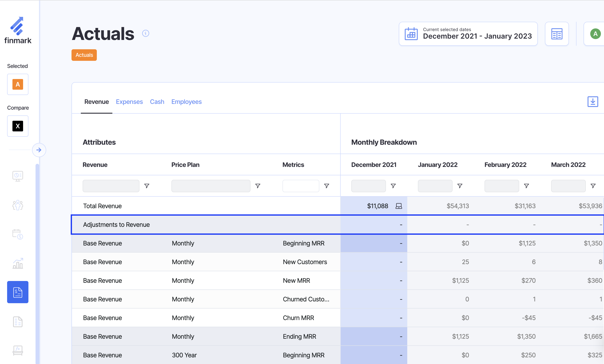Switch to the Cash tab

[x=157, y=102]
